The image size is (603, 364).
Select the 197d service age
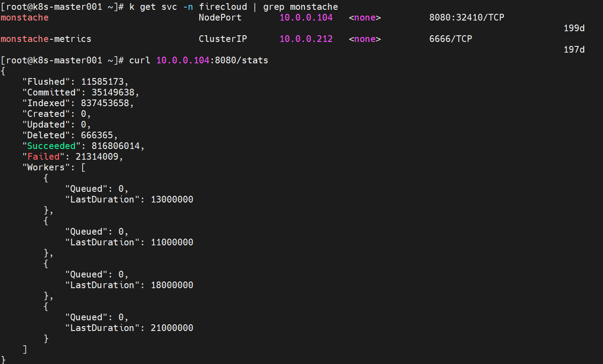(x=574, y=50)
